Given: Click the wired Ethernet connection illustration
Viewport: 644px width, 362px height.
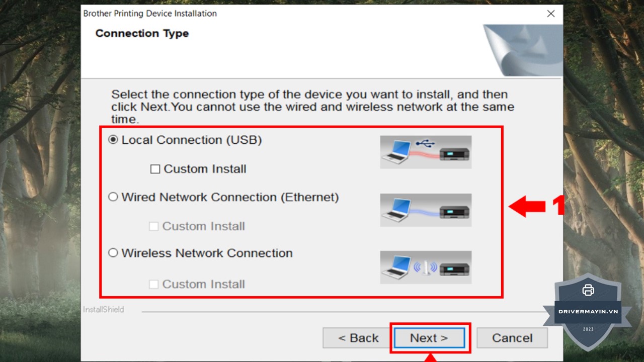Looking at the screenshot, I should pos(426,210).
